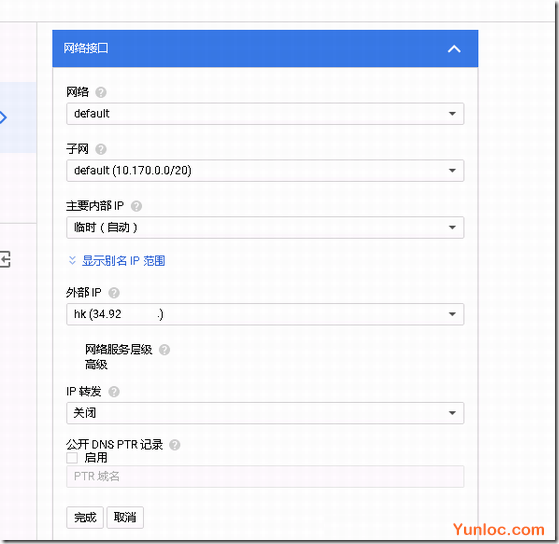Open help icon next to 子网
The width and height of the screenshot is (559, 544).
[101, 149]
